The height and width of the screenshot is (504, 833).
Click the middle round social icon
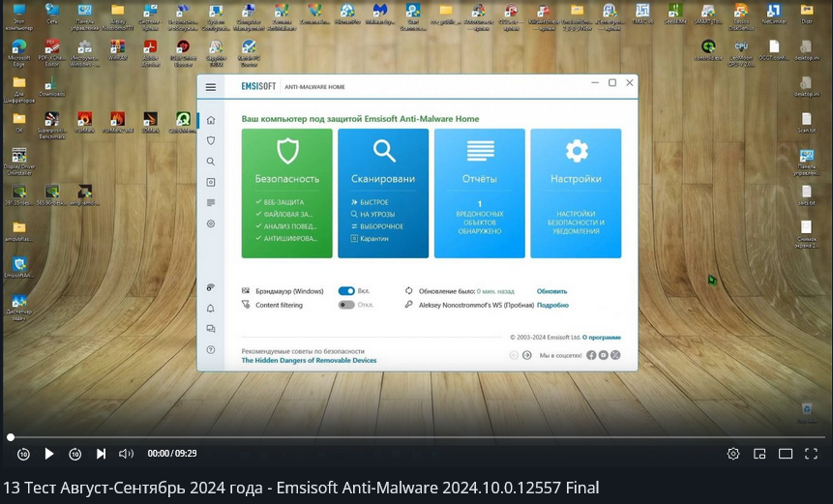point(604,355)
